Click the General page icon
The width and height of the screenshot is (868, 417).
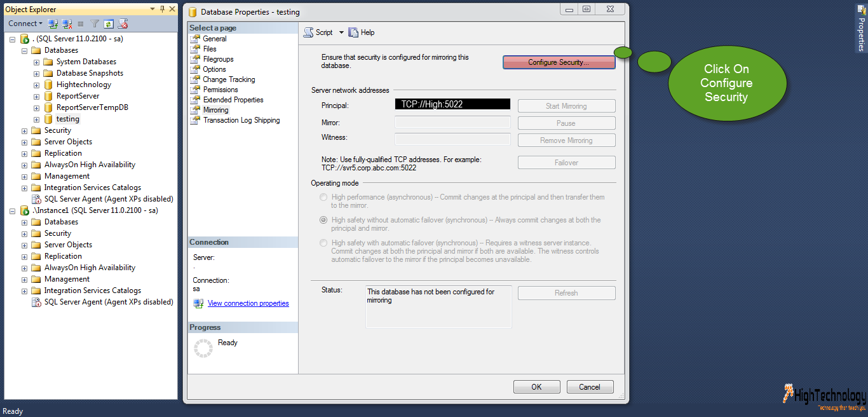196,39
